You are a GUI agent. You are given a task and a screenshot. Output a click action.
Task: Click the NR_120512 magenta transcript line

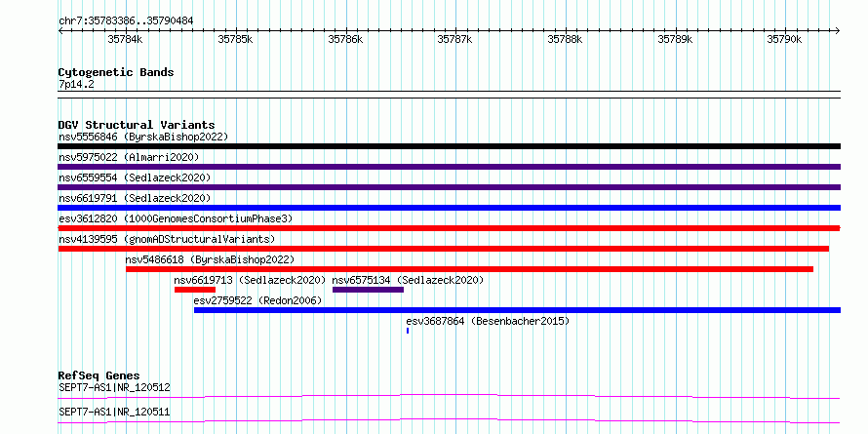click(449, 396)
